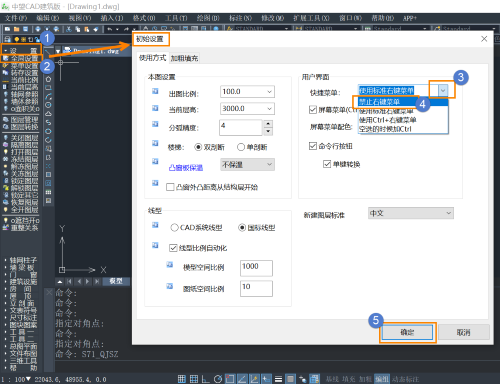Click 动态标注 status bar button
This screenshot has height=384, width=500.
pyautogui.click(x=405, y=379)
